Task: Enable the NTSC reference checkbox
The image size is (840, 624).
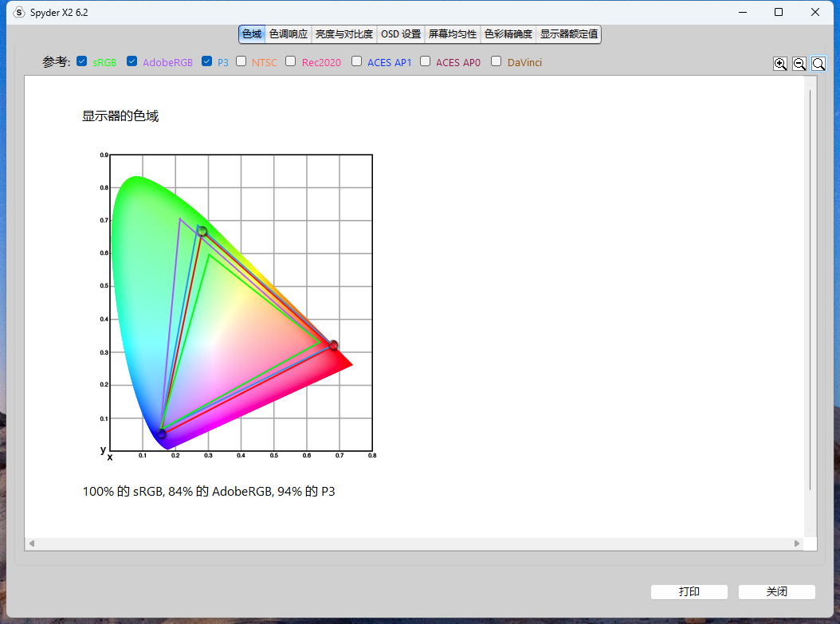Action: 241,61
